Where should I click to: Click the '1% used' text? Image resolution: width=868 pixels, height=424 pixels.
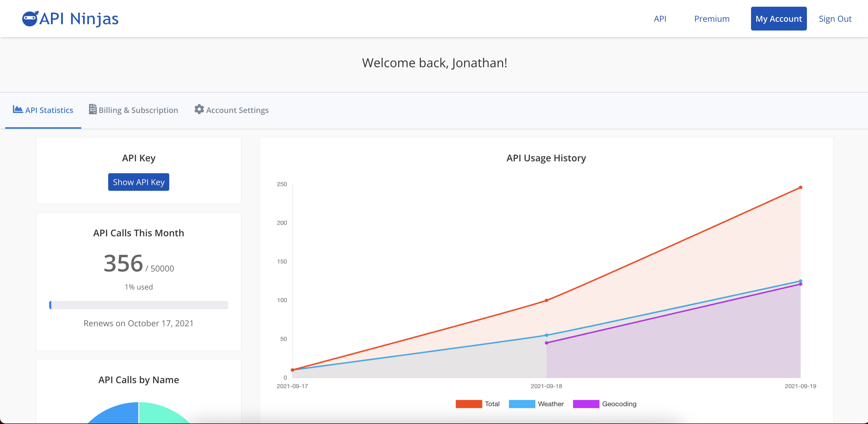click(x=139, y=287)
